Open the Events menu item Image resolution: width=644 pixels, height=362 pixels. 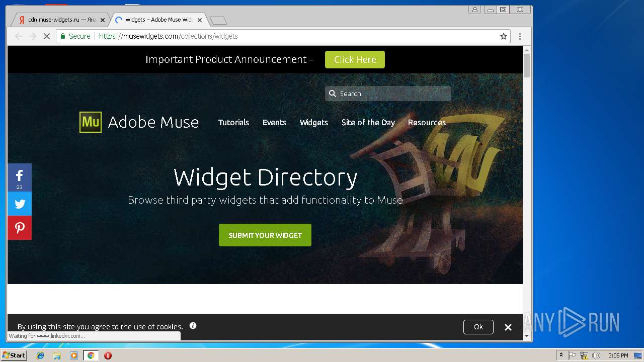coord(274,122)
